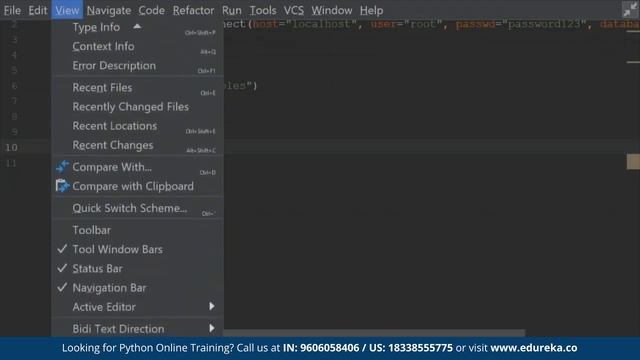Open the Tools menu
This screenshot has height=360, width=640.
pos(263,10)
